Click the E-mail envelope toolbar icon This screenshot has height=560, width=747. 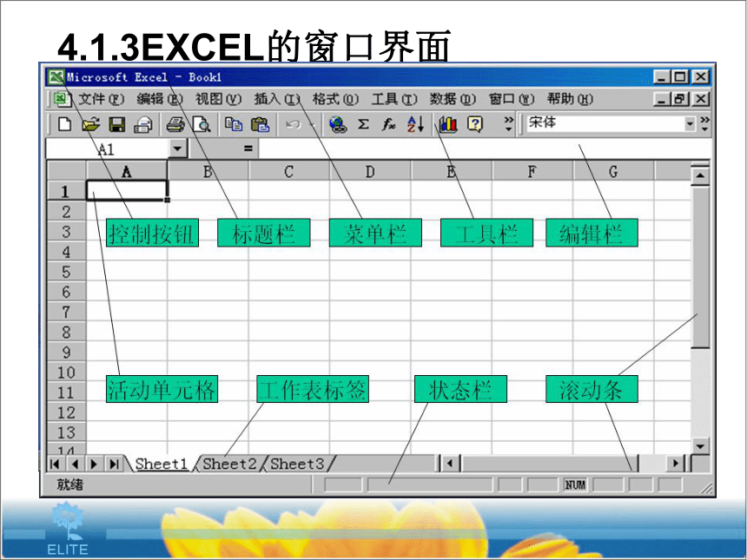click(x=143, y=124)
